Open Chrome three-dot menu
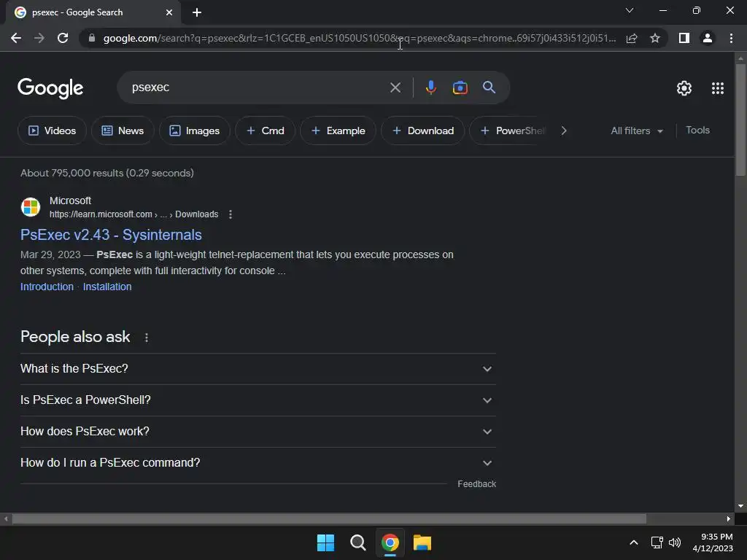This screenshot has height=560, width=747. 731,38
